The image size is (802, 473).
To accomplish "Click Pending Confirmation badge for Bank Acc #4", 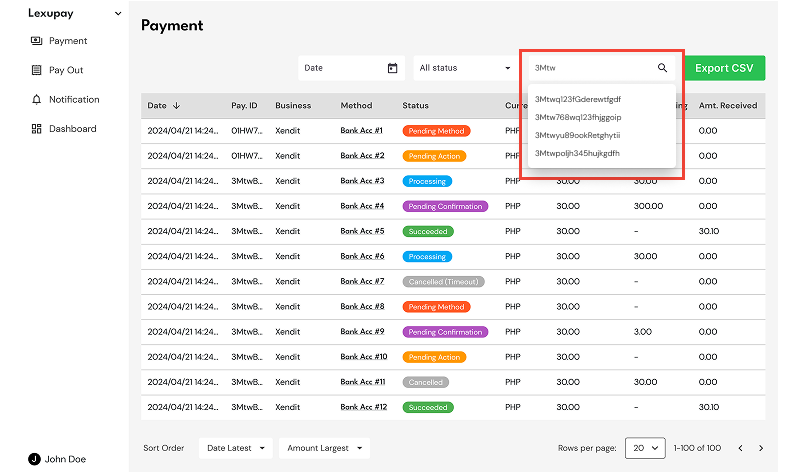I will coord(445,206).
